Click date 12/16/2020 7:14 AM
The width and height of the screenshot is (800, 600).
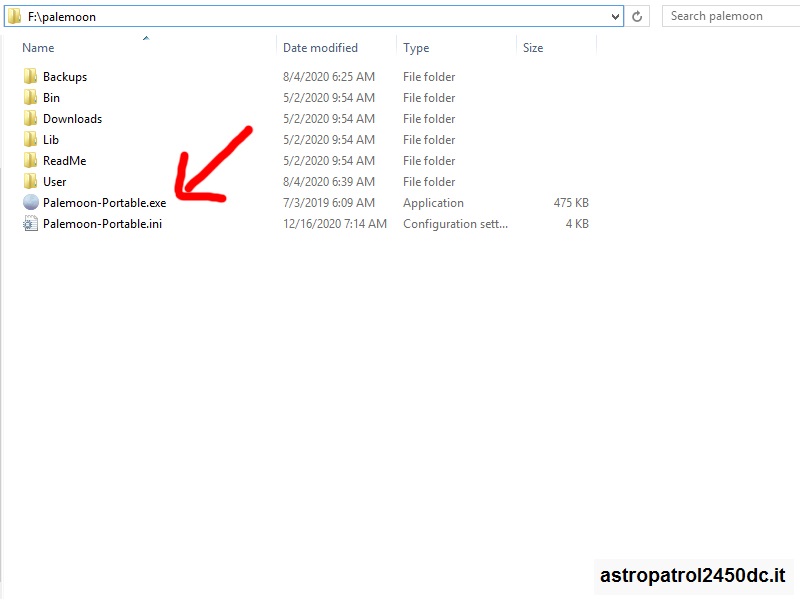[335, 223]
